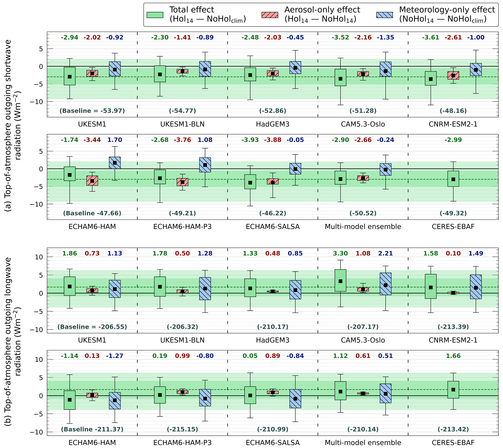The height and width of the screenshot is (448, 503).
Task: Click the Total effect legend label
Action: pos(192,10)
